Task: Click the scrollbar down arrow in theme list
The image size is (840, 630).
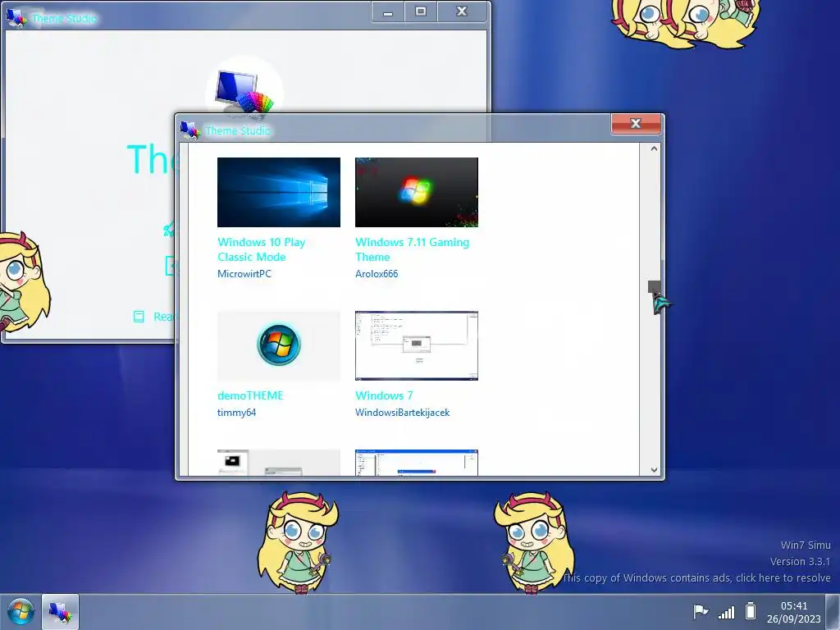Action: (654, 470)
